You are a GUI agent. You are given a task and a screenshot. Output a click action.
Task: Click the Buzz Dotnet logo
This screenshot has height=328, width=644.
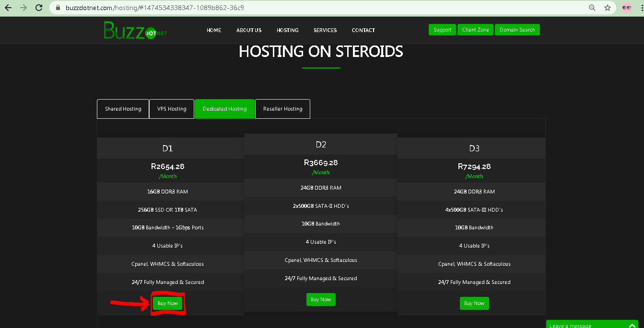pyautogui.click(x=134, y=30)
